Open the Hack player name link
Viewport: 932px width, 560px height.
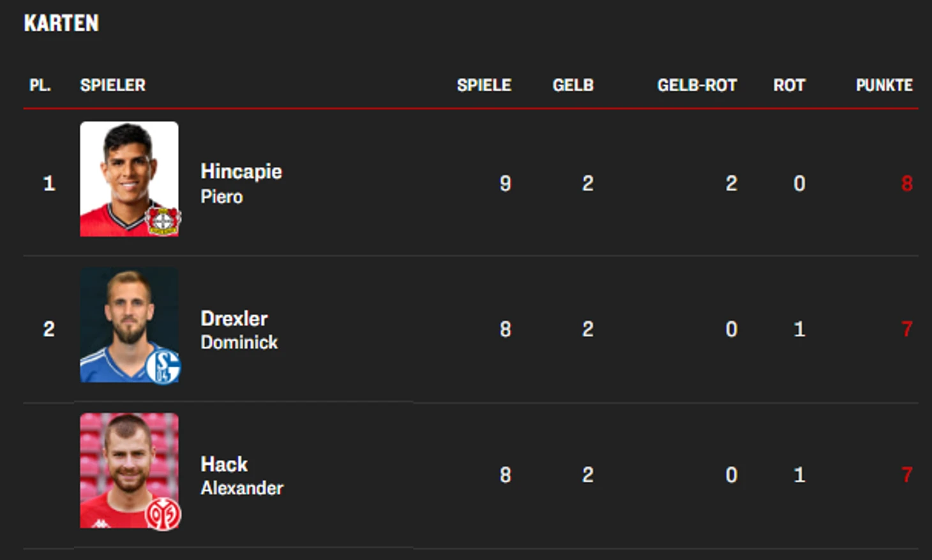point(224,464)
